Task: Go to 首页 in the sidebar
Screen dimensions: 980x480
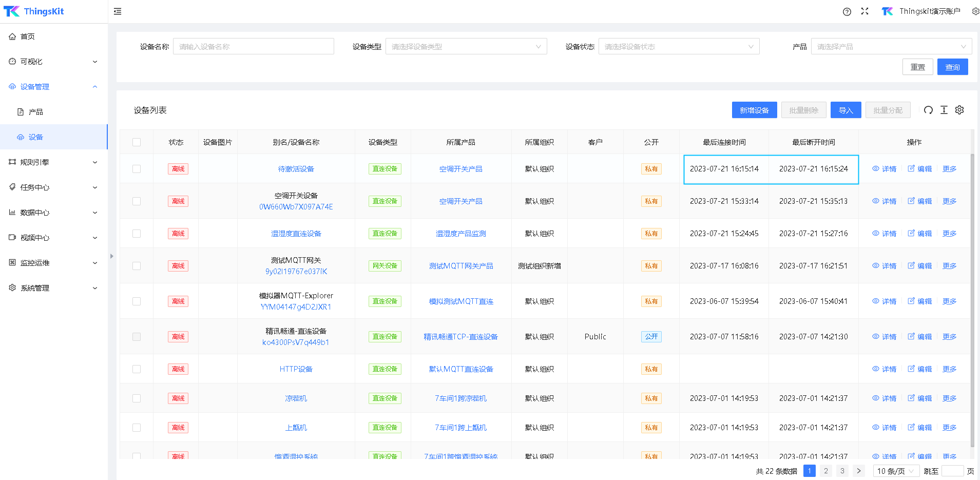Action: click(54, 36)
